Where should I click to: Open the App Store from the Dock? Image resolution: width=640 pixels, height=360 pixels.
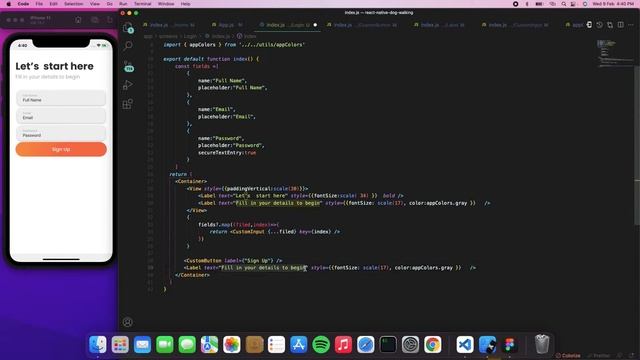click(x=299, y=344)
